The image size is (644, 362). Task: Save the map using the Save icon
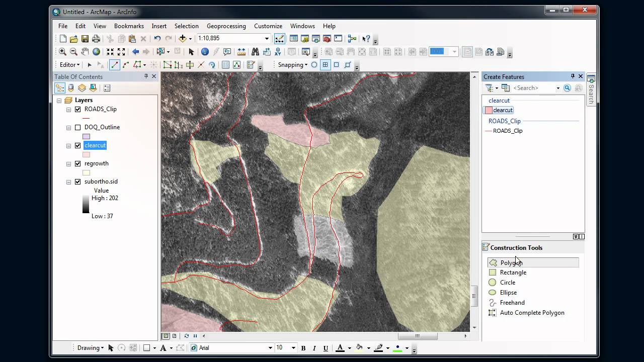tap(85, 39)
